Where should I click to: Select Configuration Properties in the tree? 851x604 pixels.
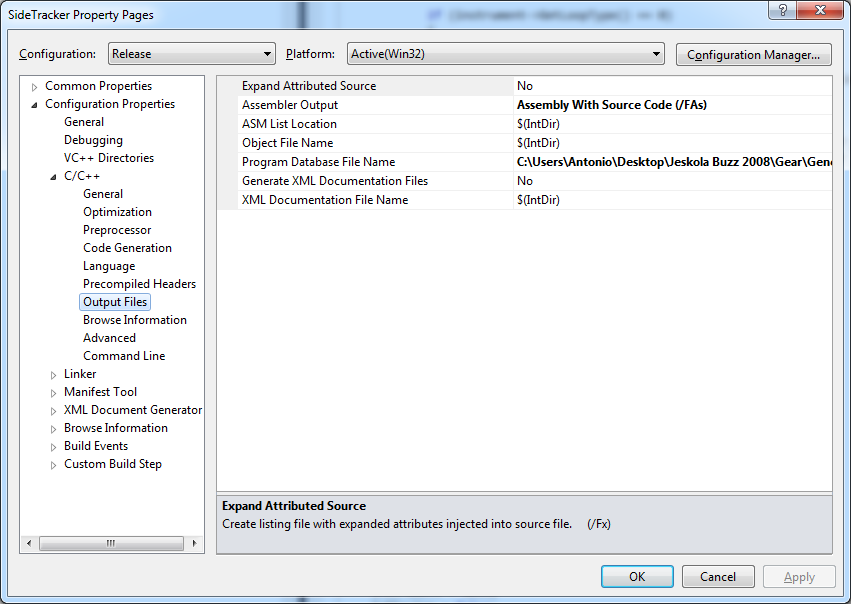pos(110,104)
